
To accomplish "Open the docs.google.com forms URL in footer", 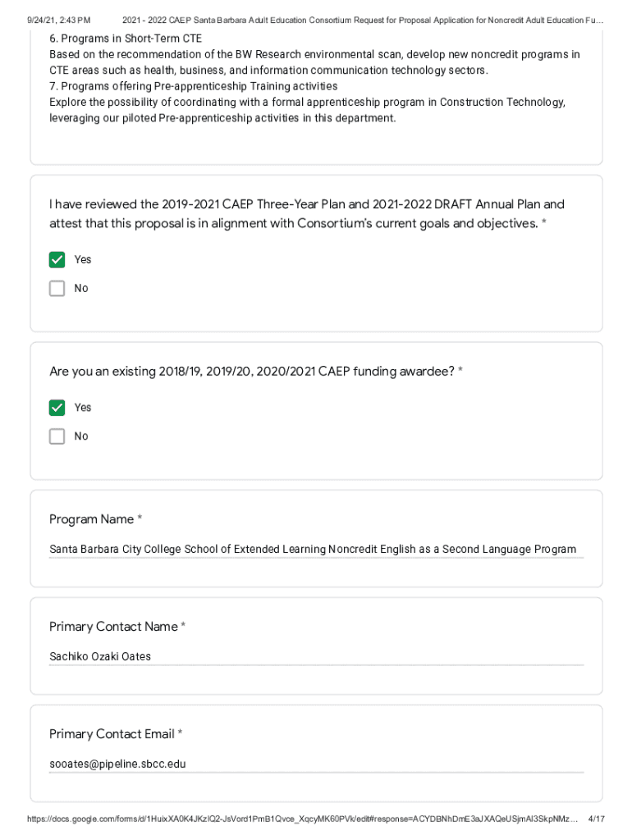I will tap(302, 819).
